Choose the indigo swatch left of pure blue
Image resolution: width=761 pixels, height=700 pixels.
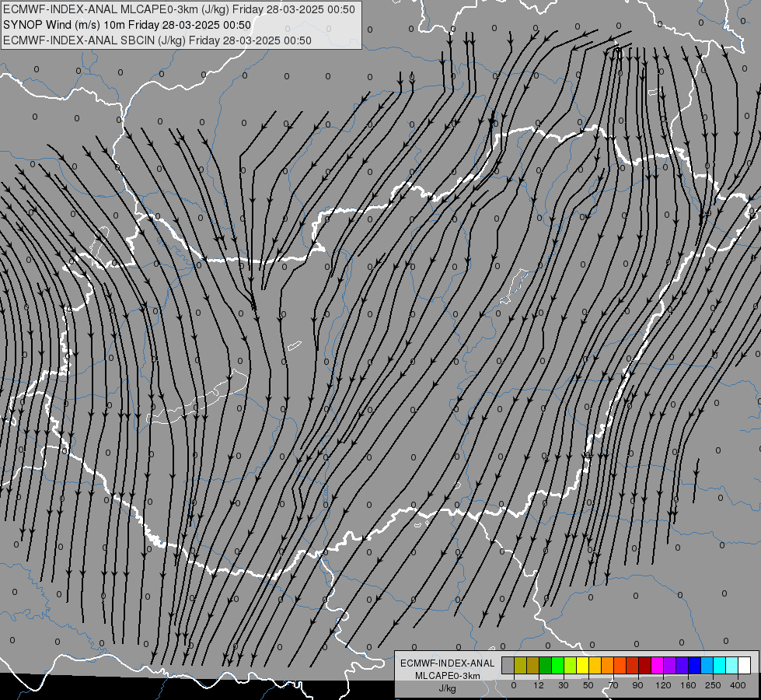click(682, 665)
